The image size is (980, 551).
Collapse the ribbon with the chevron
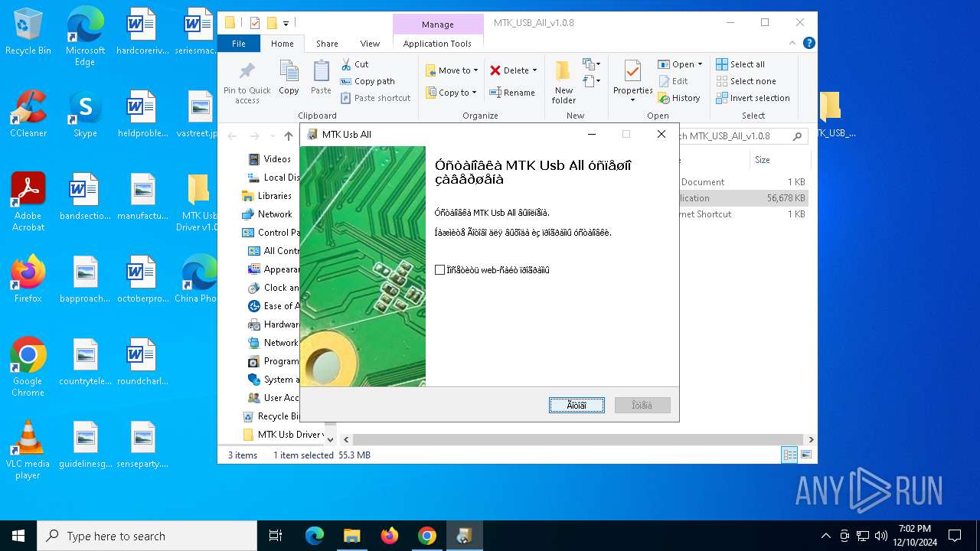pos(792,44)
